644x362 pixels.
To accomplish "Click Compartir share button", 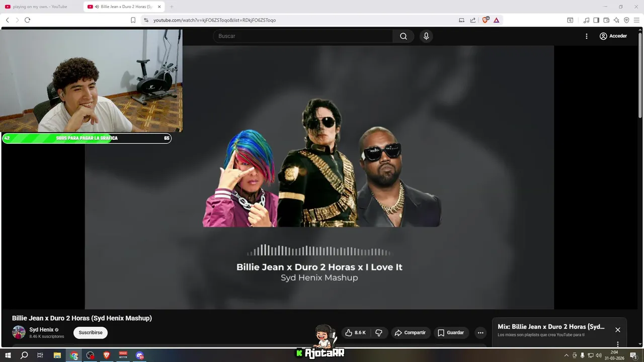I will (411, 333).
